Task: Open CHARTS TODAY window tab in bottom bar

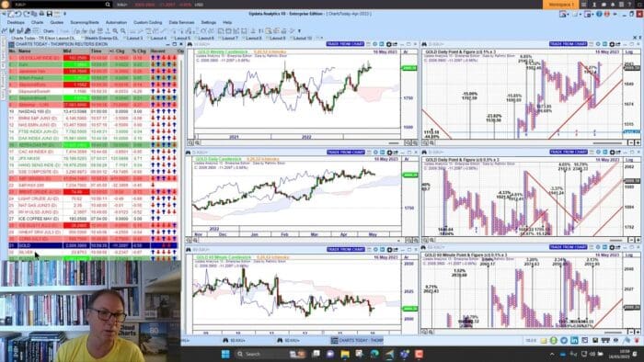Action: click(357, 340)
